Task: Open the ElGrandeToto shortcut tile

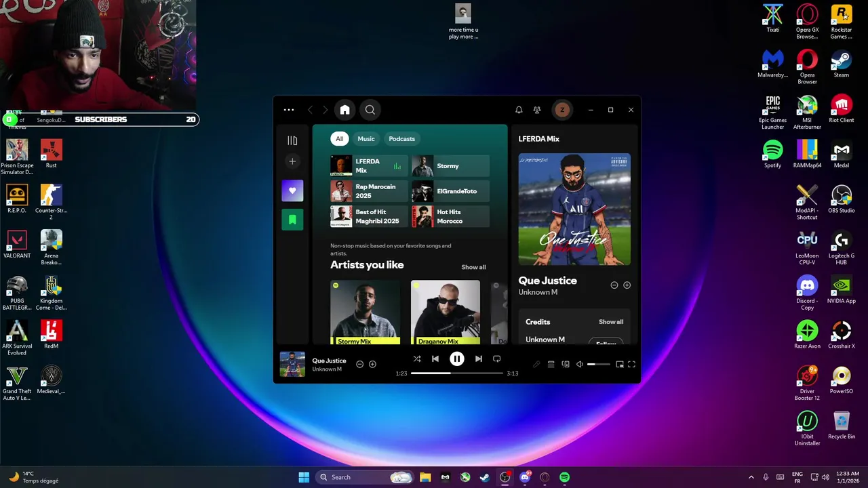Action: (450, 191)
